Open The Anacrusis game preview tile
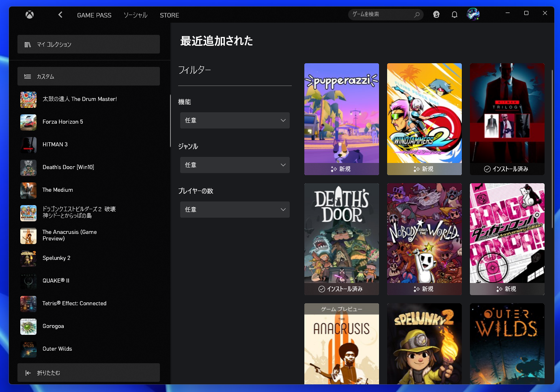This screenshot has width=560, height=392. pyautogui.click(x=342, y=344)
